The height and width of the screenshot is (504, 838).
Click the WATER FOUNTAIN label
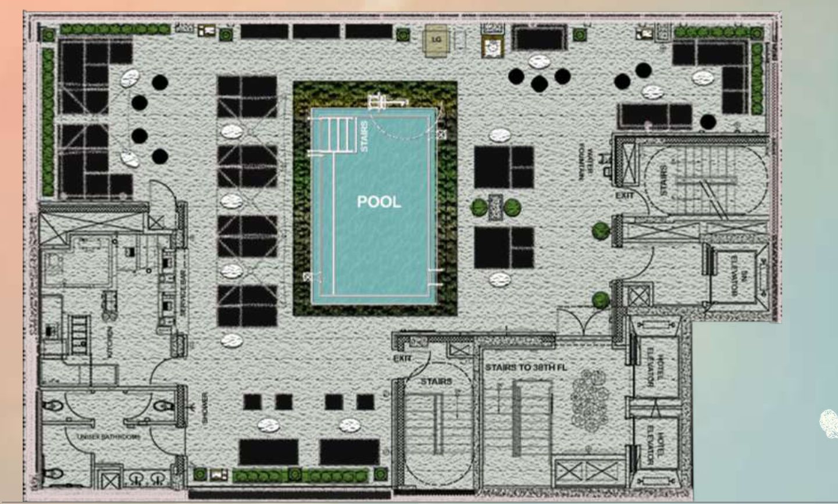tap(586, 161)
